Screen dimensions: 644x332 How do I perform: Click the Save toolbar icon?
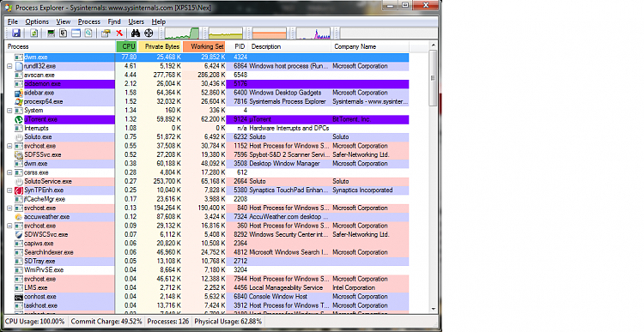pyautogui.click(x=16, y=33)
